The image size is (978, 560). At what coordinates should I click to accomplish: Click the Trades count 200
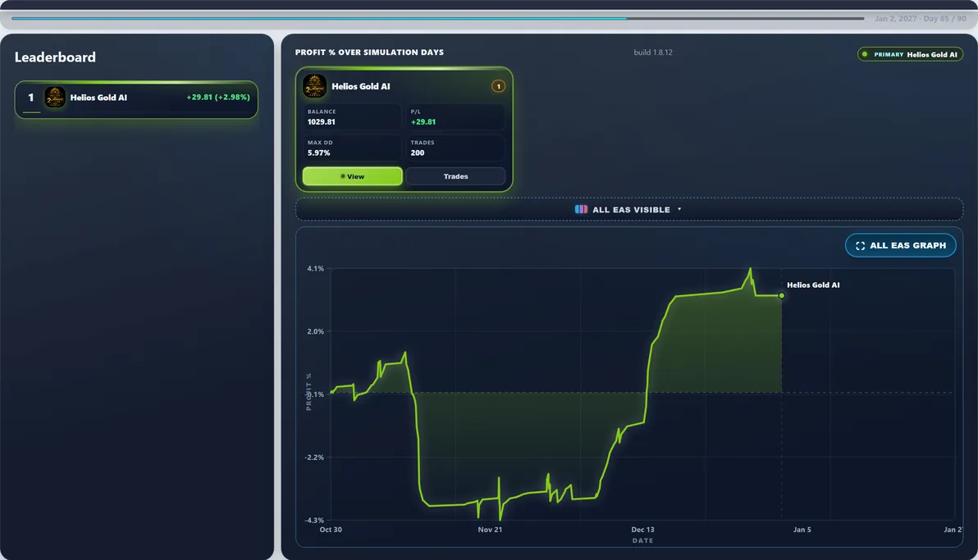click(x=418, y=153)
